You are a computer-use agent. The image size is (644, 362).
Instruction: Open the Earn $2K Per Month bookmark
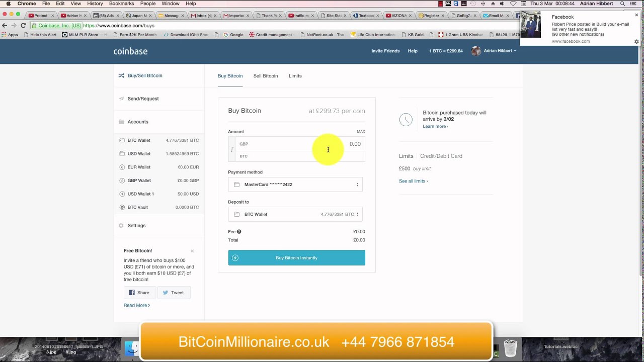coord(135,35)
